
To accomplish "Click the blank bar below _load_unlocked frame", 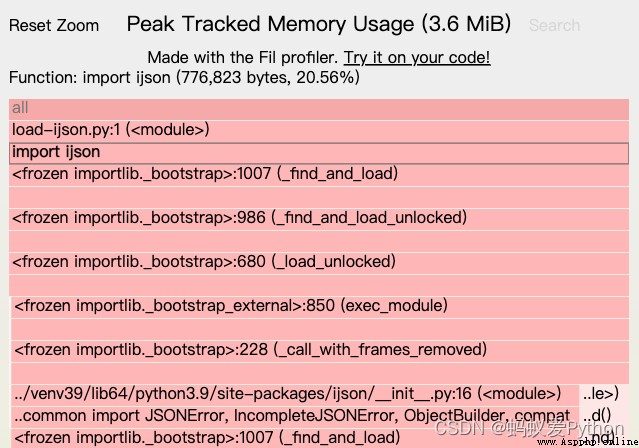I will (x=319, y=285).
